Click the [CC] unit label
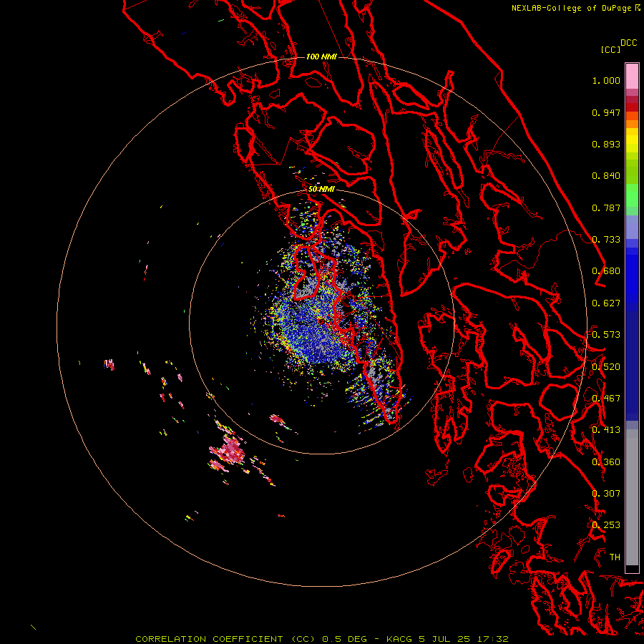 pos(610,49)
